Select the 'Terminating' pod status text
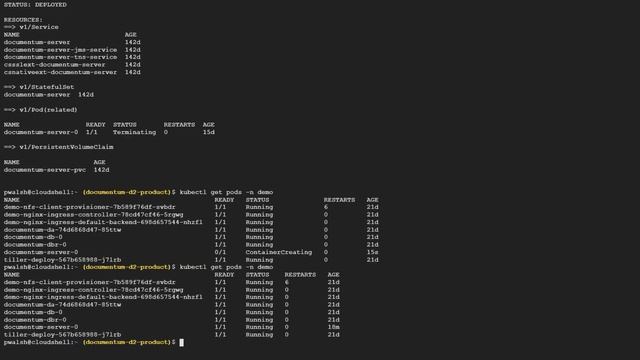 click(x=134, y=132)
